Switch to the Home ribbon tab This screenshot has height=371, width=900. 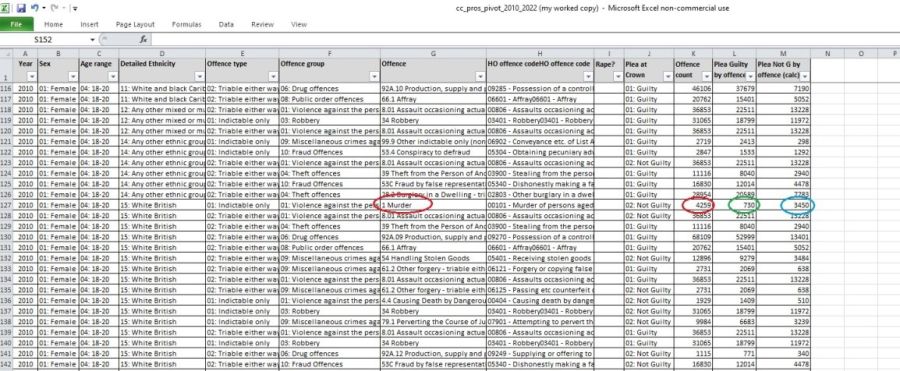point(53,25)
